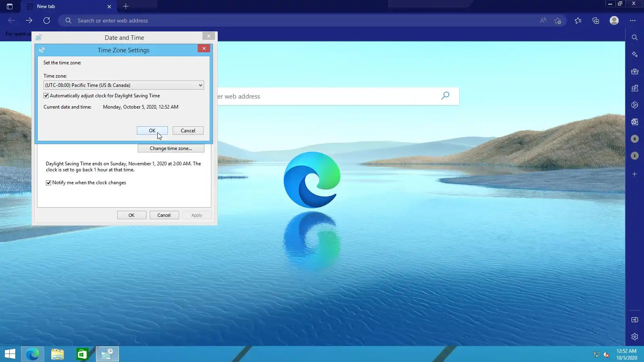
Task: Switch to the New tab tab
Action: [x=69, y=6]
